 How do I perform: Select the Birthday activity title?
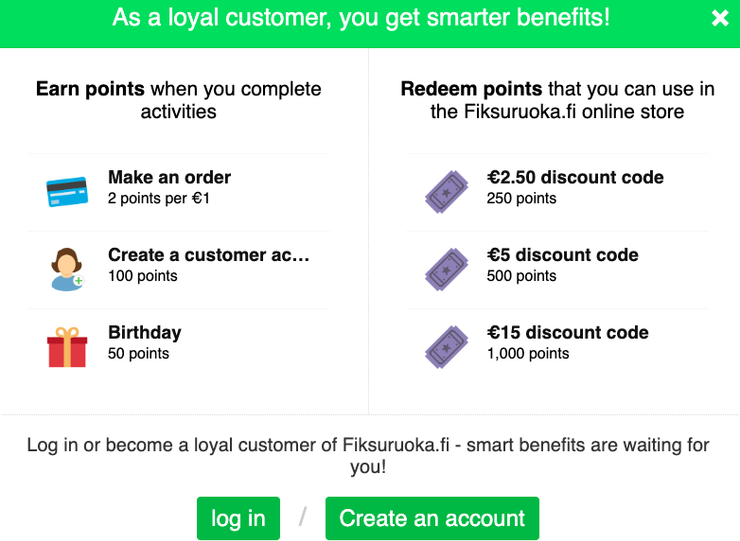point(144,332)
